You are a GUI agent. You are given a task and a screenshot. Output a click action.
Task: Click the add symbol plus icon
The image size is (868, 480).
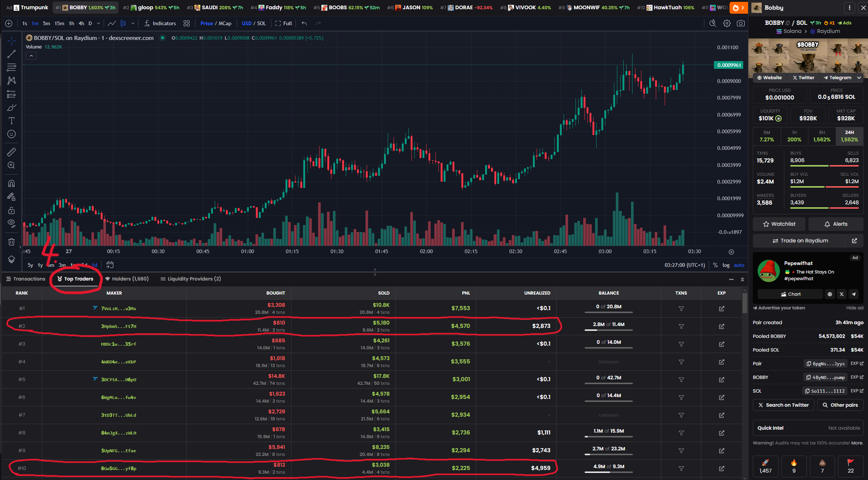coord(9,23)
